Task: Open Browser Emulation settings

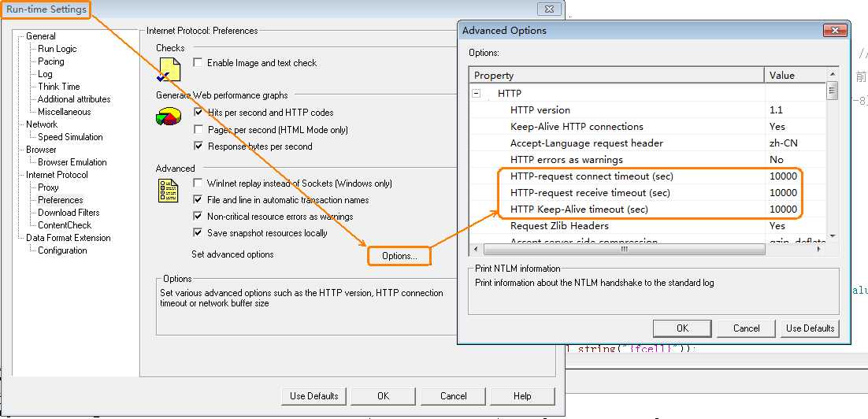Action: tap(72, 162)
